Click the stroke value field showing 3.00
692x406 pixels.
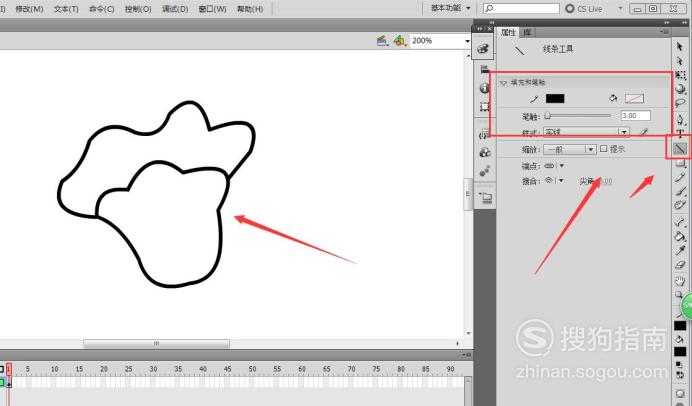636,116
